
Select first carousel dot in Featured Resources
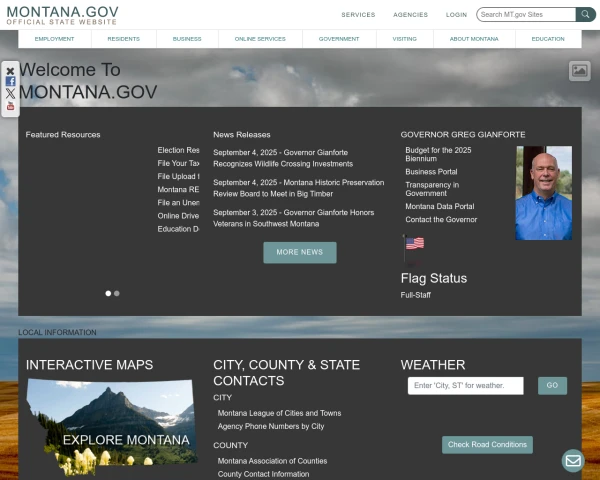pos(108,293)
